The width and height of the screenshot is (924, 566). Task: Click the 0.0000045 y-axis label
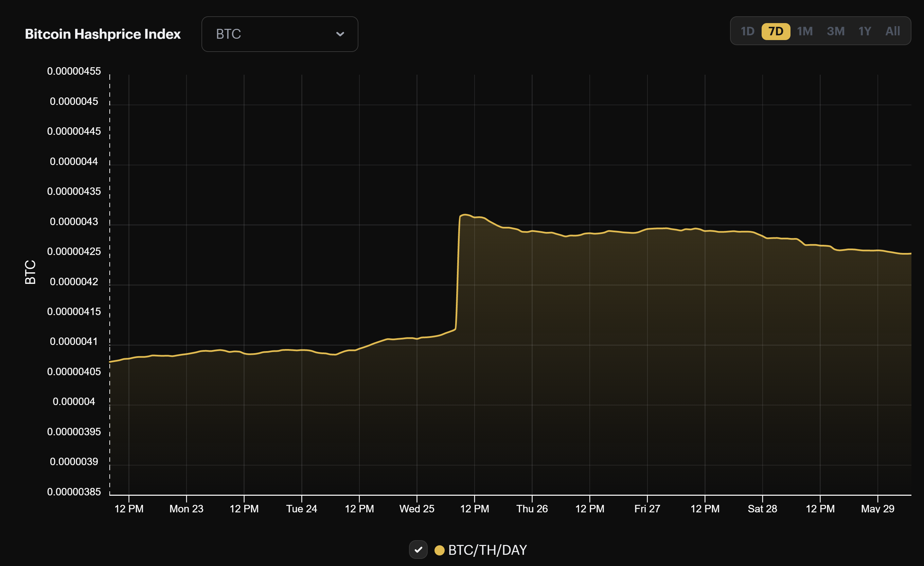(74, 101)
